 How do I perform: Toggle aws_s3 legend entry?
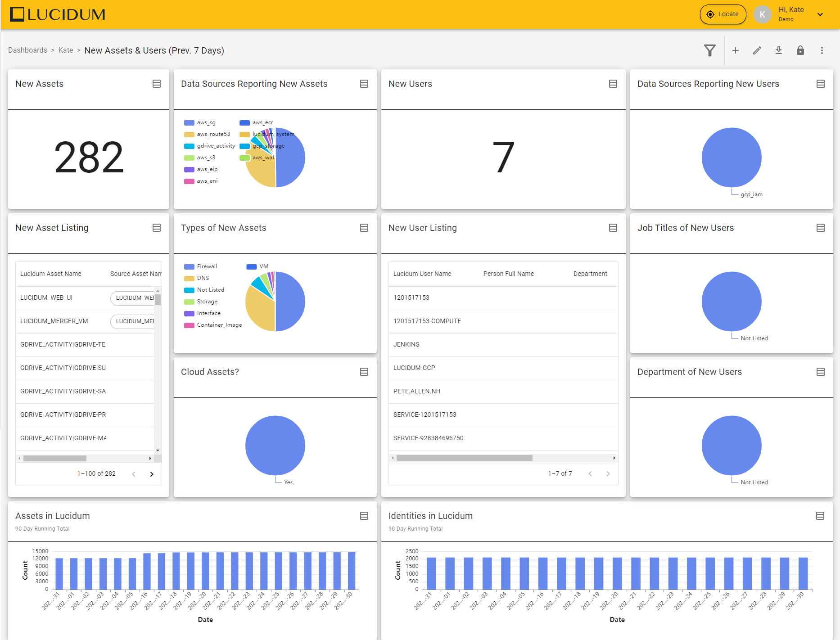pos(200,158)
